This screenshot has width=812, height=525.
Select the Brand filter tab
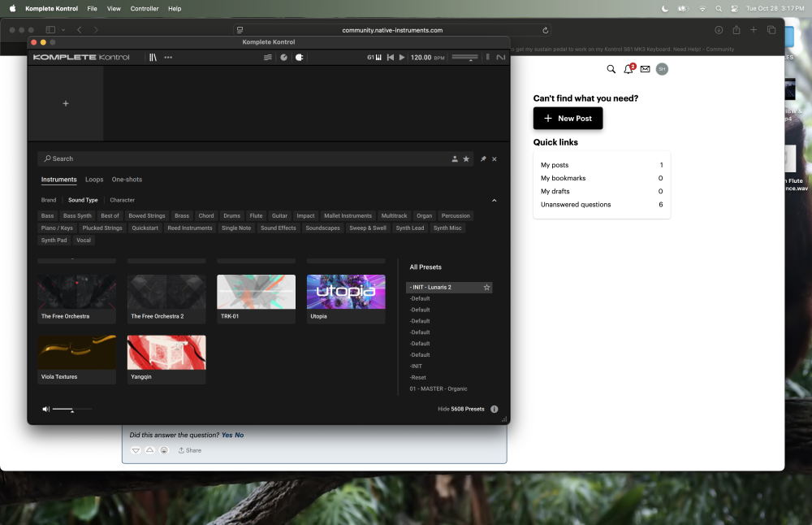click(49, 200)
